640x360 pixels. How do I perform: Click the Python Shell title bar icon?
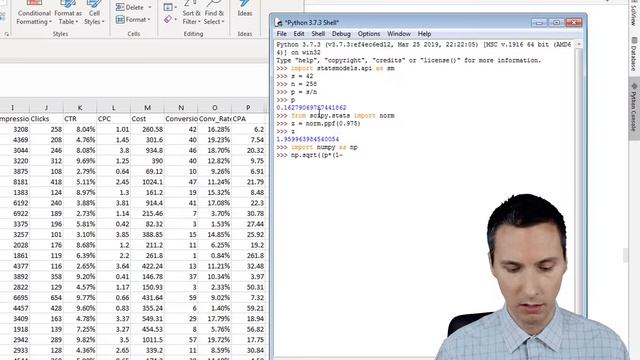(279, 22)
